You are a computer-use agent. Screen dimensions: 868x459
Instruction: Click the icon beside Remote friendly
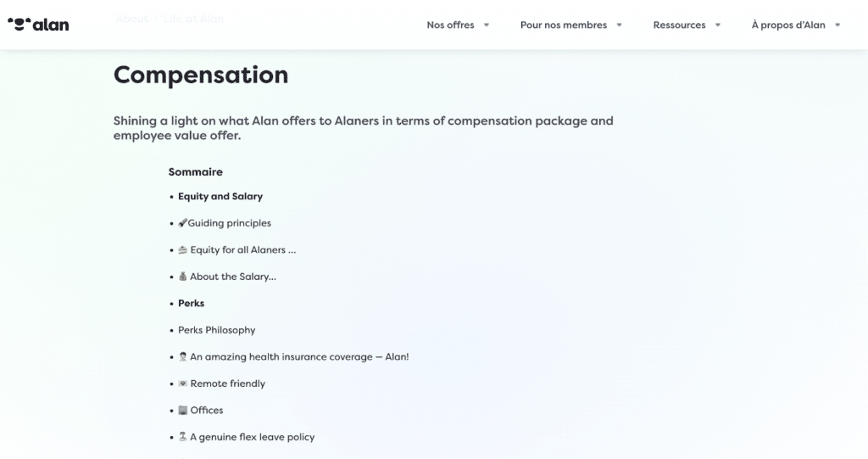pyautogui.click(x=183, y=383)
